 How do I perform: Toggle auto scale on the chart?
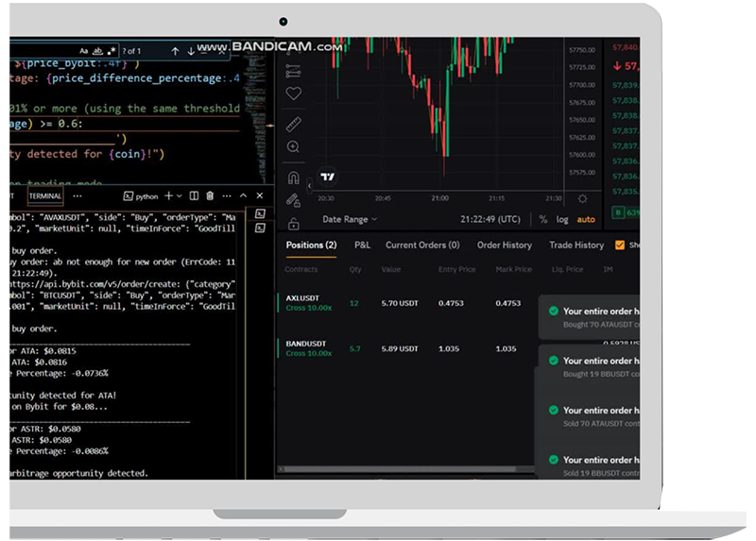pyautogui.click(x=586, y=219)
